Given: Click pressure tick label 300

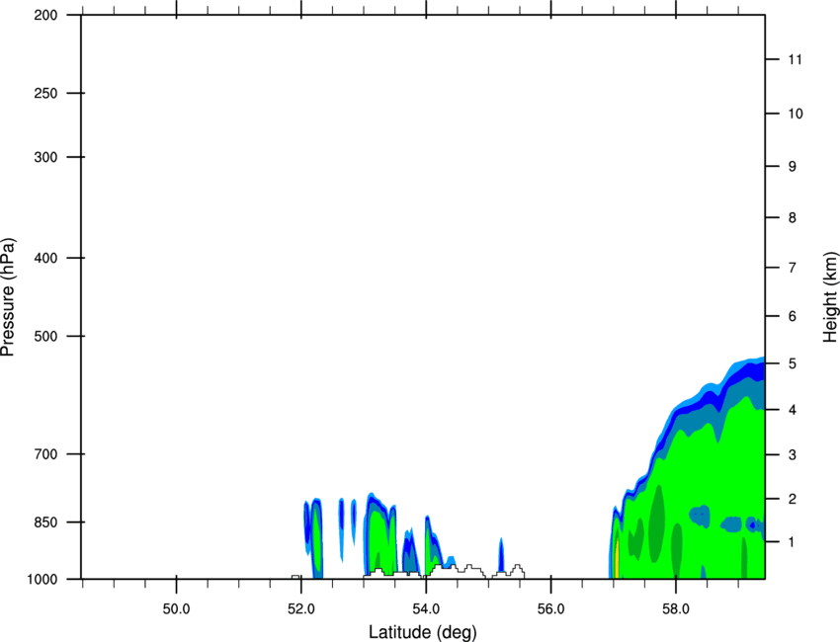Looking at the screenshot, I should coord(45,157).
